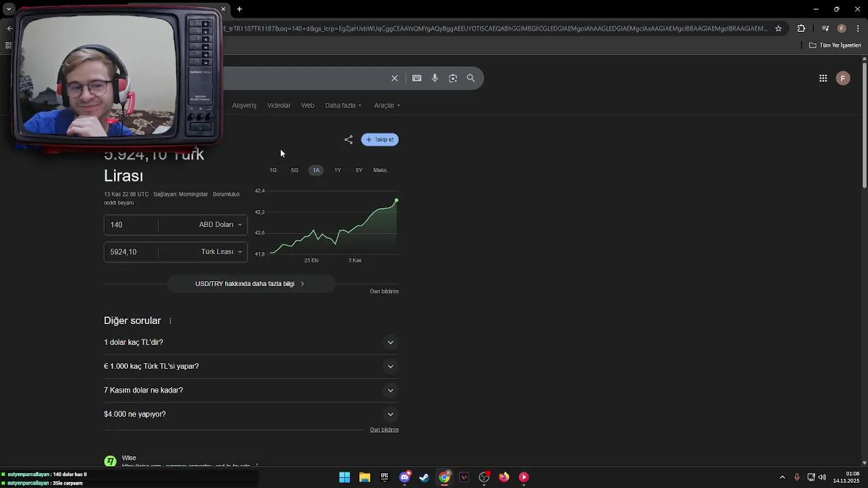Open the taskbar clock and date
This screenshot has width=868, height=488.
pos(846,477)
